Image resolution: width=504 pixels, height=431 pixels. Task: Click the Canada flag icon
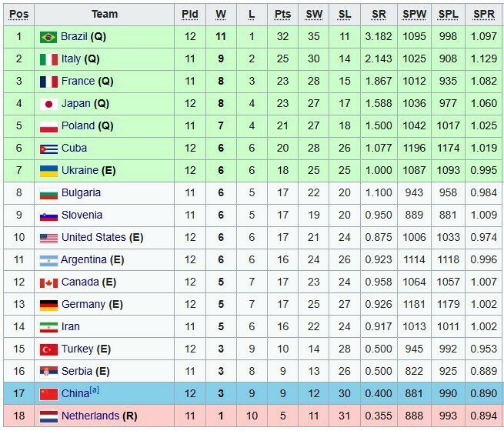[x=48, y=283]
